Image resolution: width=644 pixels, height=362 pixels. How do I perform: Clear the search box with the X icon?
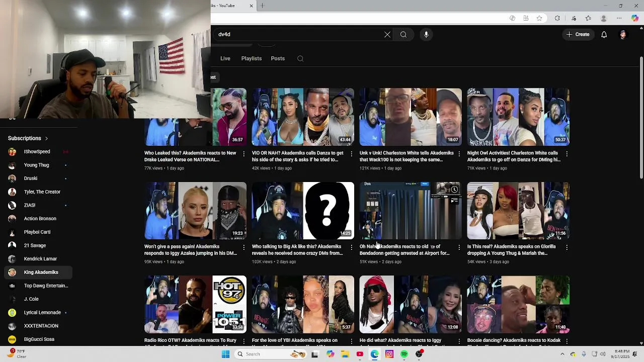point(387,35)
